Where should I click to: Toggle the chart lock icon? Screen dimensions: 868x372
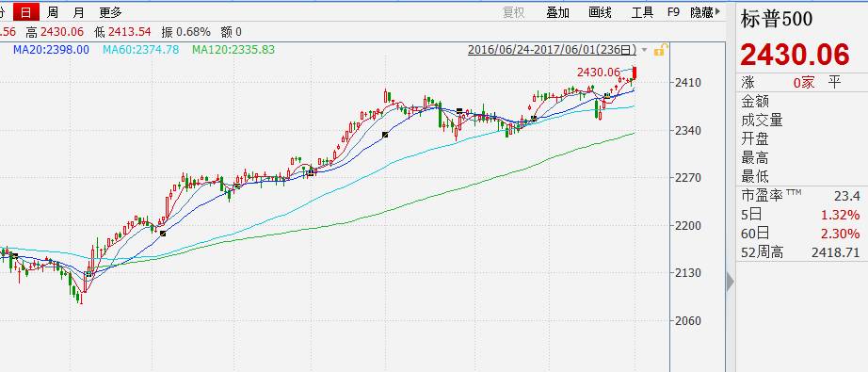click(660, 50)
